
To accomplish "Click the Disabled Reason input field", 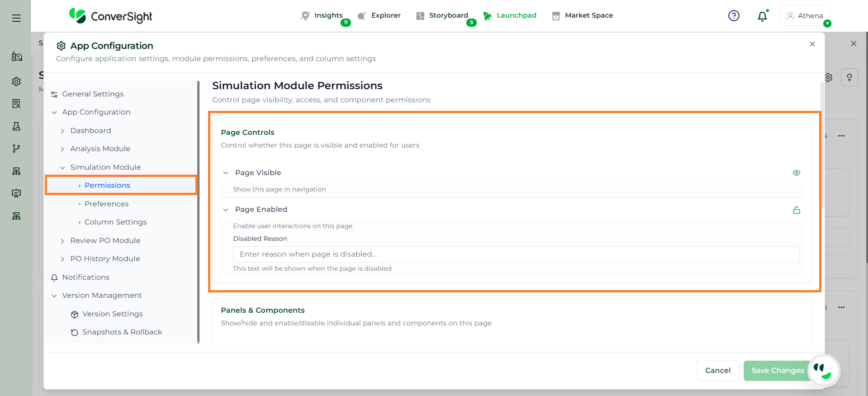I will (516, 254).
